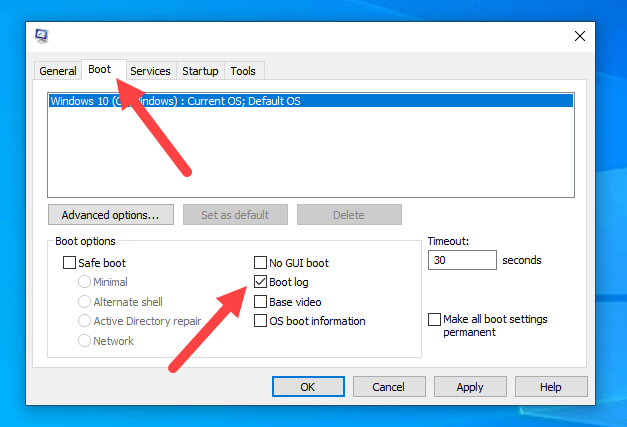The image size is (627, 427).
Task: Open the Services tab
Action: point(150,71)
